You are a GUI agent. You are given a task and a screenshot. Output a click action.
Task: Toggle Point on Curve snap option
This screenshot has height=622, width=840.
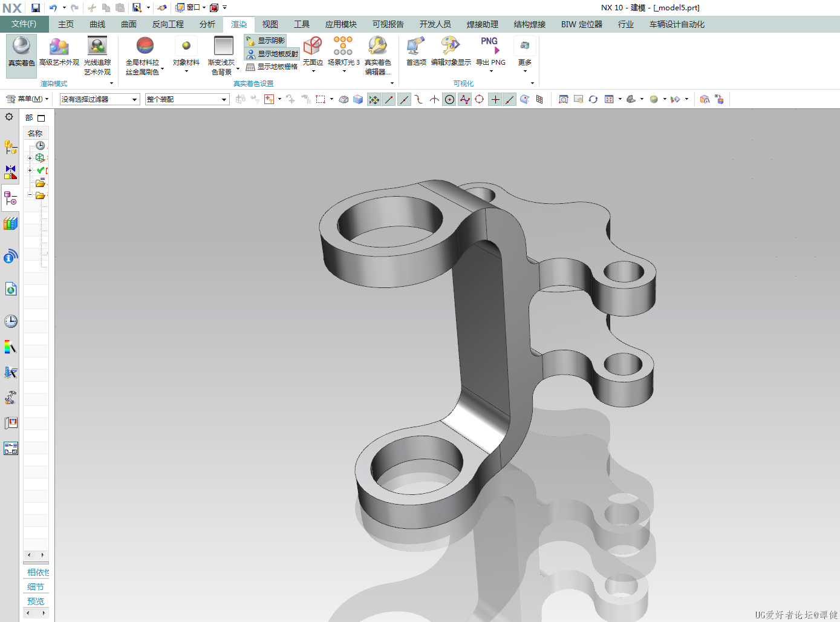(x=510, y=99)
